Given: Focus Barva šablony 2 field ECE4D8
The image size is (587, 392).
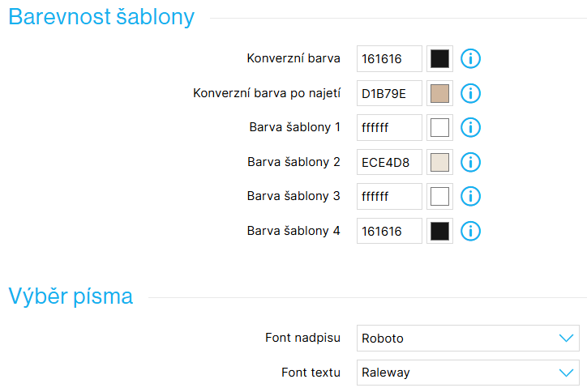Looking at the screenshot, I should tap(389, 162).
